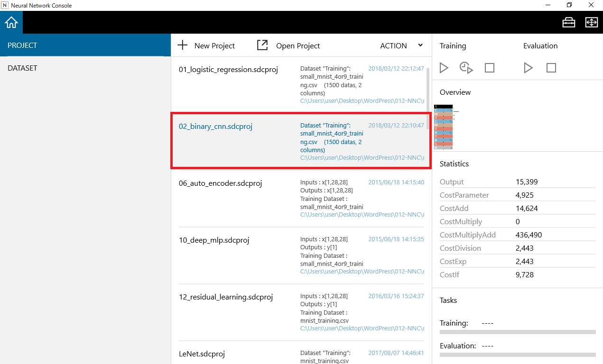Viewport: 603px width, 364px height.
Task: Click the plus icon for New Project
Action: (x=182, y=45)
